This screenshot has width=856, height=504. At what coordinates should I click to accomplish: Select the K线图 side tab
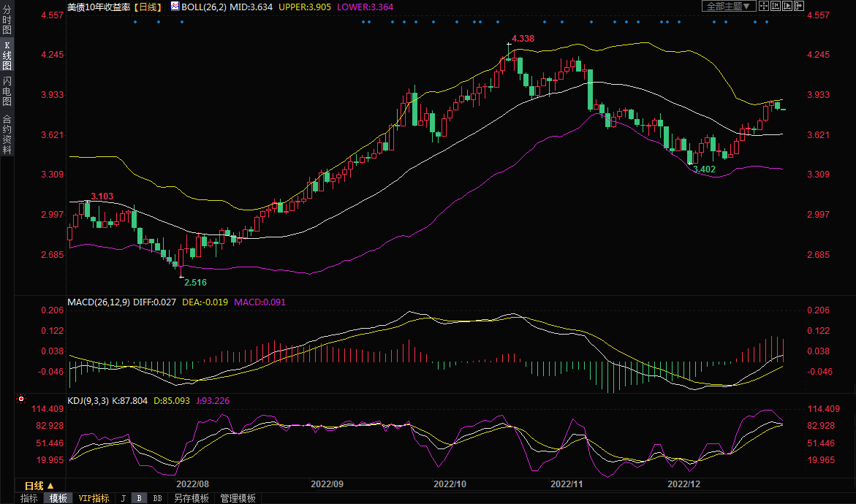[x=7, y=60]
